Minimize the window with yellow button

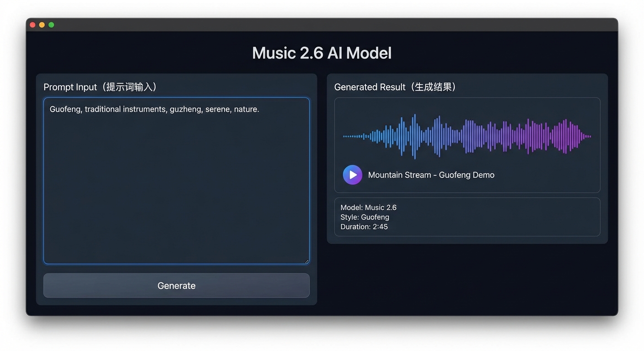(x=42, y=25)
